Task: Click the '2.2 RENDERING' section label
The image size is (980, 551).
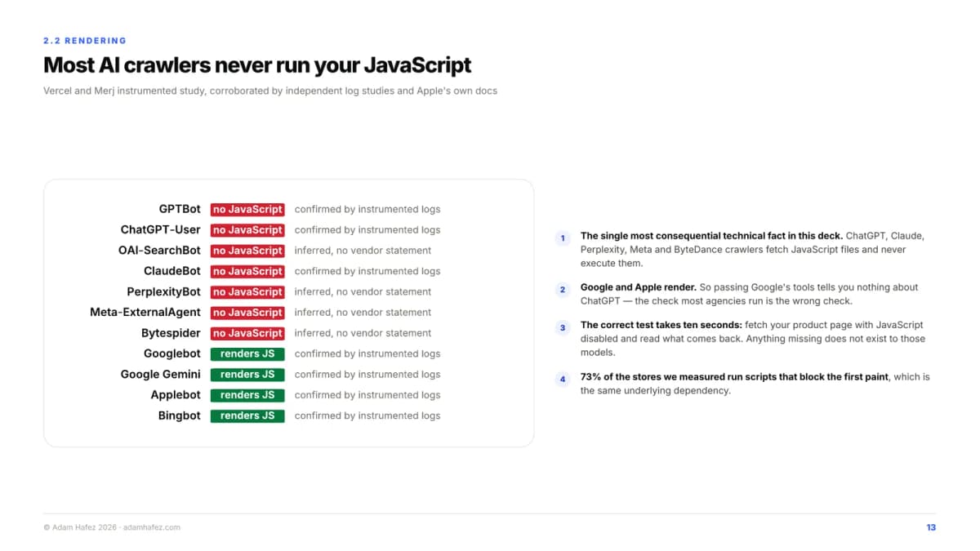Action: click(x=85, y=41)
